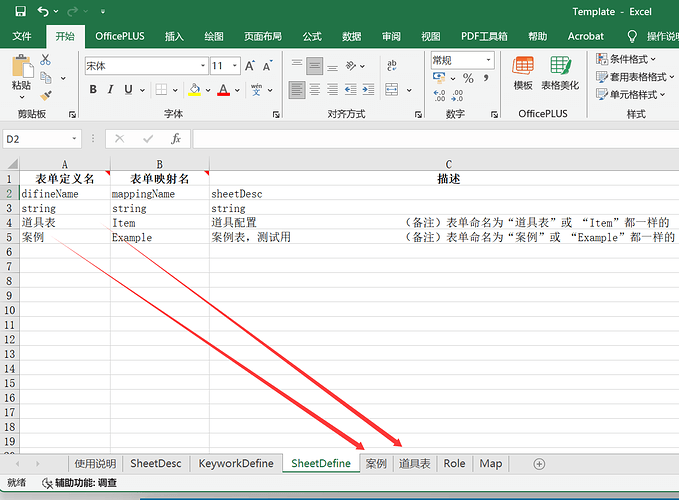Click the Cut scissors icon
Screen dimensions: 679x500
pos(45,60)
